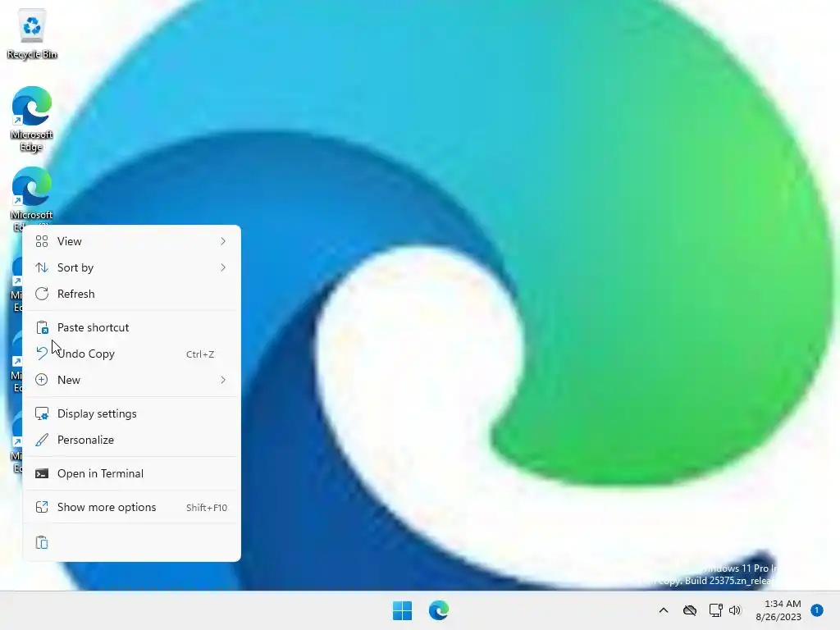Expand the Sort by submenu
Screen dimensions: 840x630
(x=132, y=267)
